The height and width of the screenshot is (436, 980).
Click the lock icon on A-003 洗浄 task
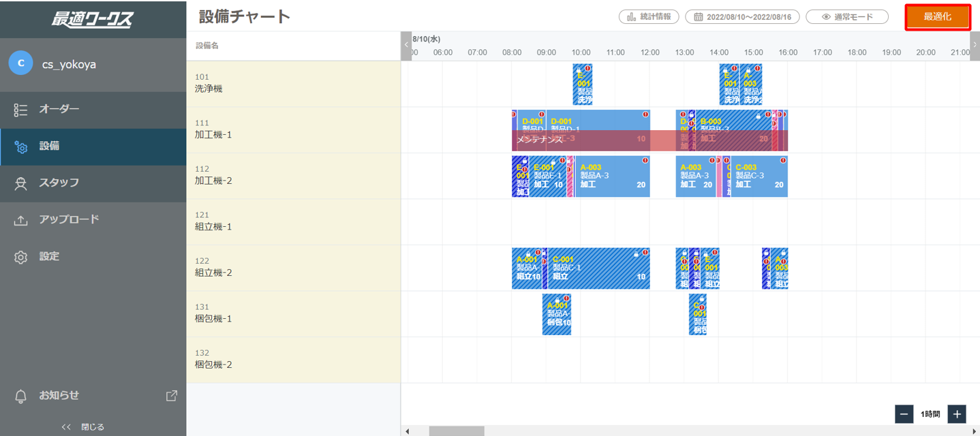(749, 70)
